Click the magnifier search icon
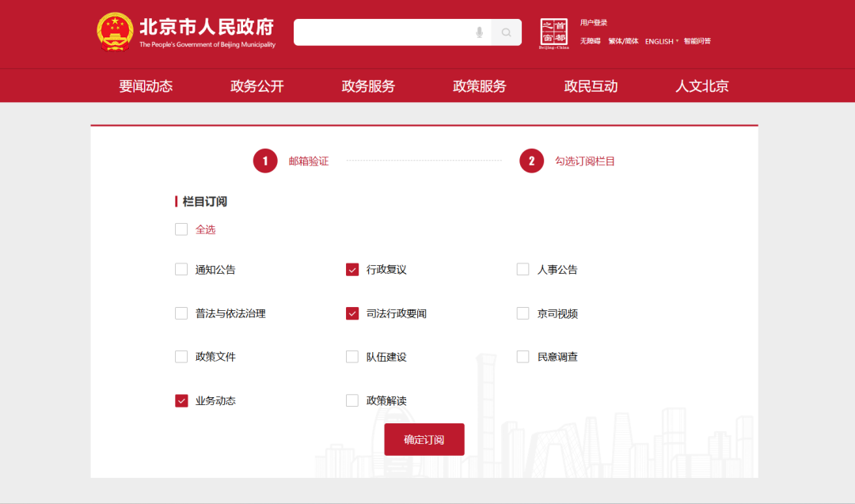 coord(507,32)
